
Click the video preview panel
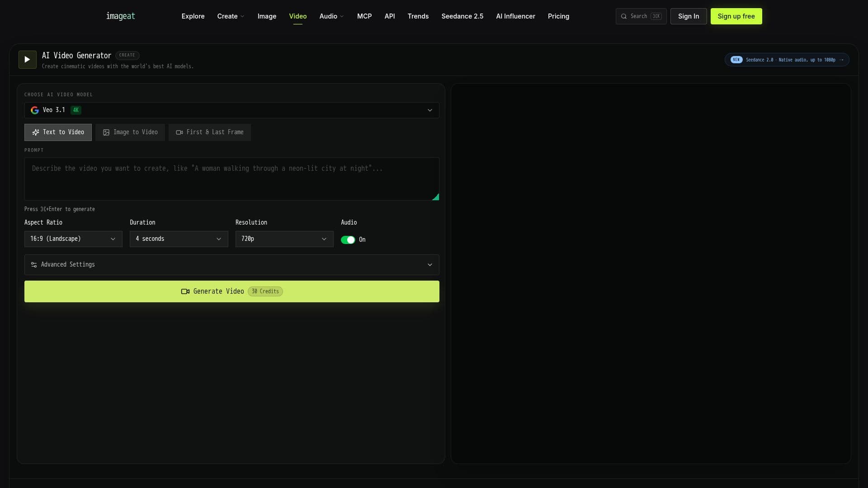pyautogui.click(x=651, y=273)
